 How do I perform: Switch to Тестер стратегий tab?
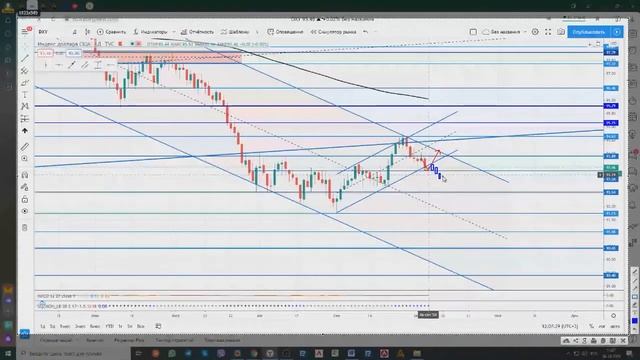coord(174,340)
